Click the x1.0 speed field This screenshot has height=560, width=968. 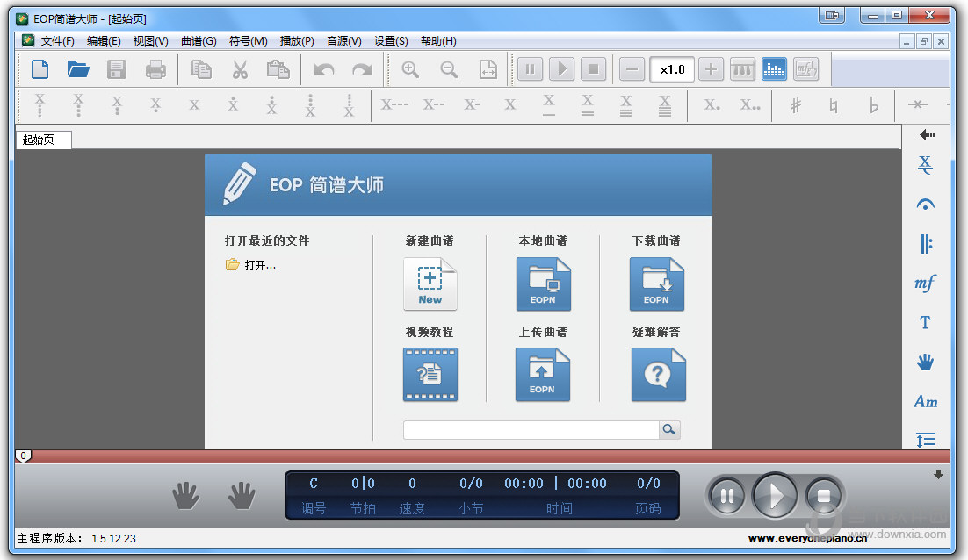[672, 69]
